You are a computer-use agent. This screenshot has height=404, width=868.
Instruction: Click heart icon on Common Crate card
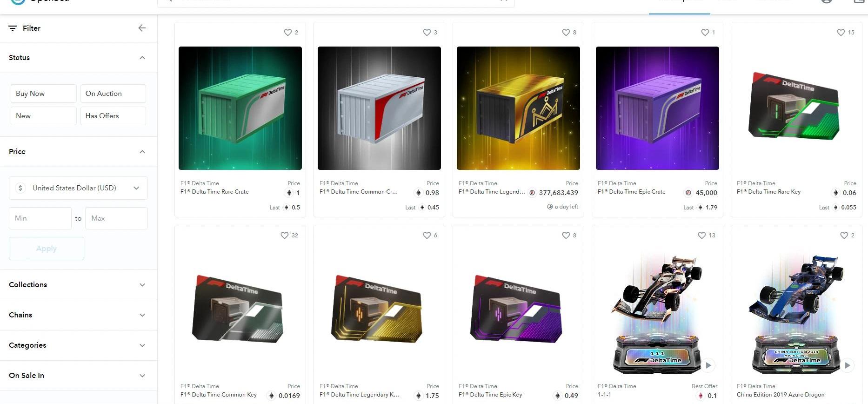427,33
